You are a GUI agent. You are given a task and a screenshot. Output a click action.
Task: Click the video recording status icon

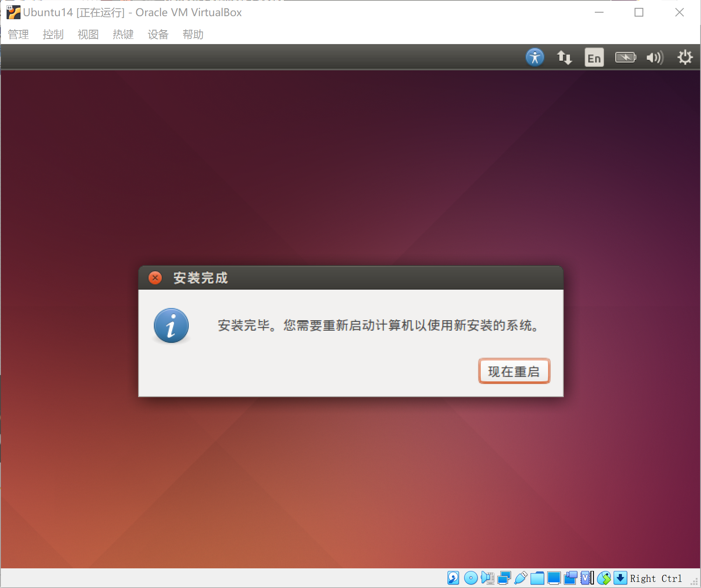(570, 578)
